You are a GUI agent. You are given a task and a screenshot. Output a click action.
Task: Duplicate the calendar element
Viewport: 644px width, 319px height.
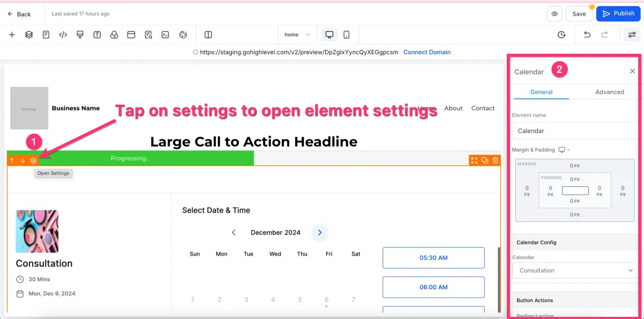[485, 161]
